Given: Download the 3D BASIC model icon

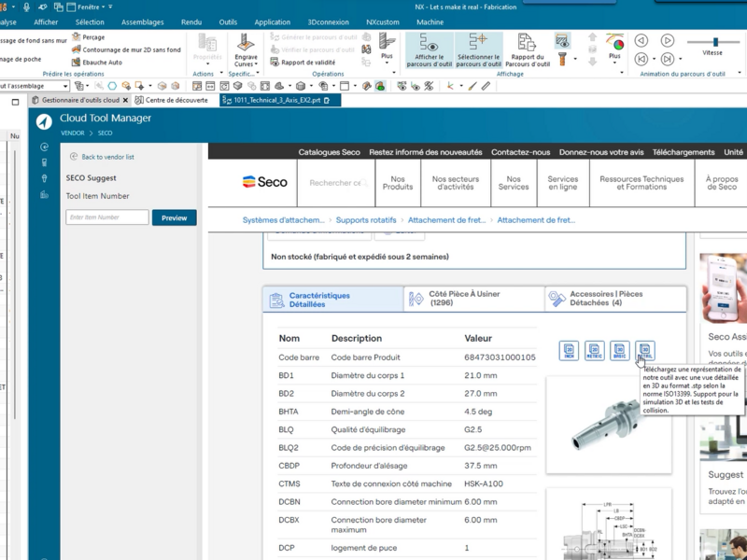Looking at the screenshot, I should tap(620, 351).
